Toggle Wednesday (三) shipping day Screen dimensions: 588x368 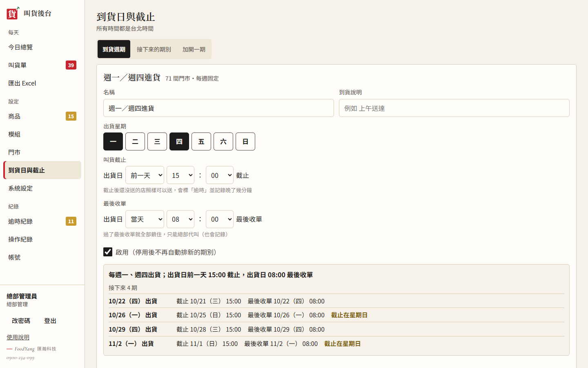click(x=157, y=141)
